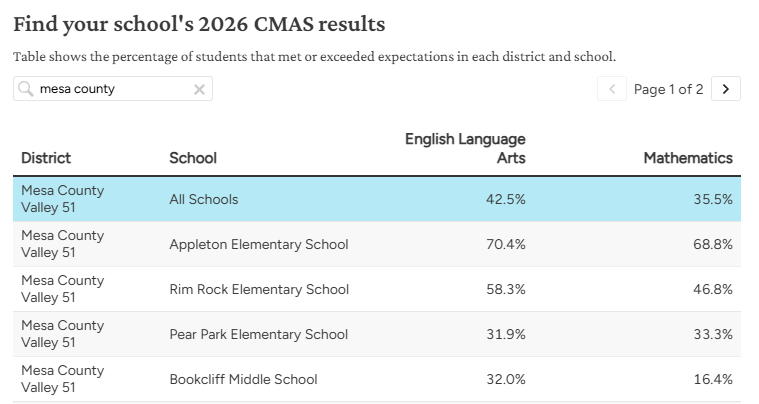Image resolution: width=759 pixels, height=404 pixels.
Task: Sort by School column header
Action: coord(193,158)
